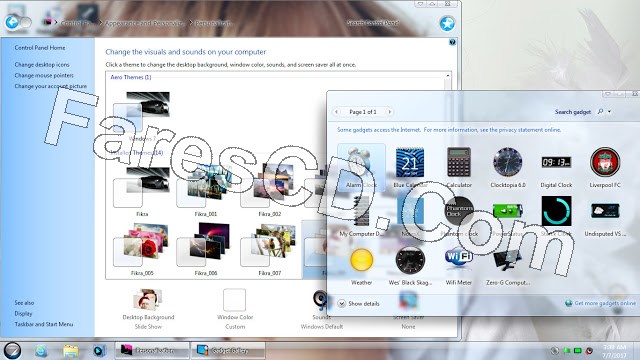Click Appearance and Personalization breadcrumb
The height and width of the screenshot is (360, 640).
coord(145,23)
